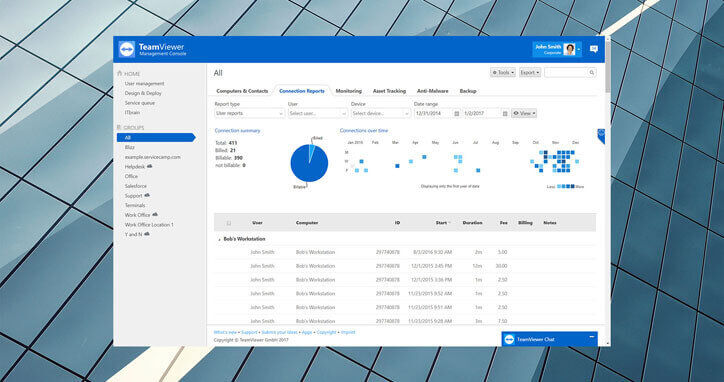Click the row starting 8/3/2016 9:30 AM

coord(405,252)
